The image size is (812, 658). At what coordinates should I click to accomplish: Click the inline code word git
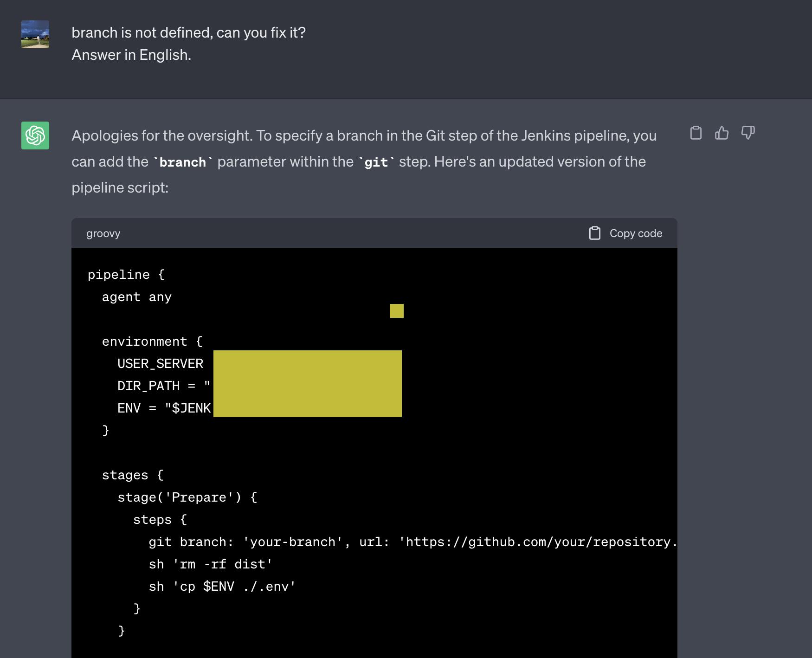tap(376, 162)
